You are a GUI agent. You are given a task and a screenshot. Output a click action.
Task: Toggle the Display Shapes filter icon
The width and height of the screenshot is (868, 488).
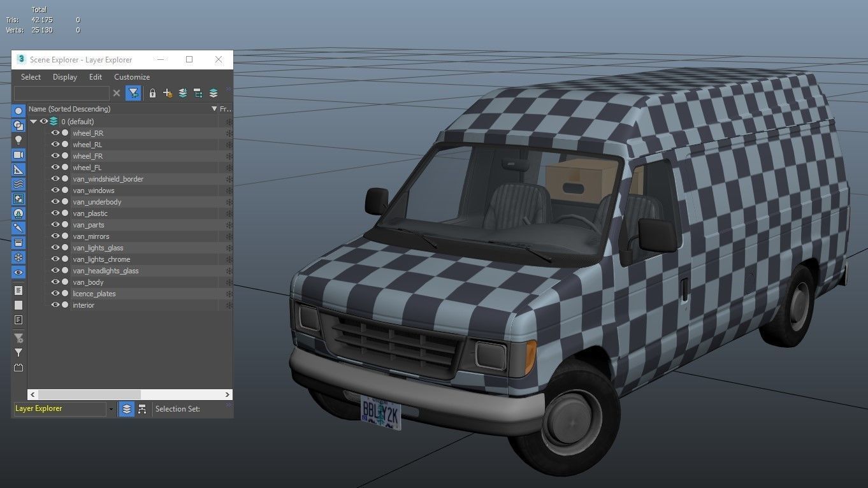tap(18, 126)
